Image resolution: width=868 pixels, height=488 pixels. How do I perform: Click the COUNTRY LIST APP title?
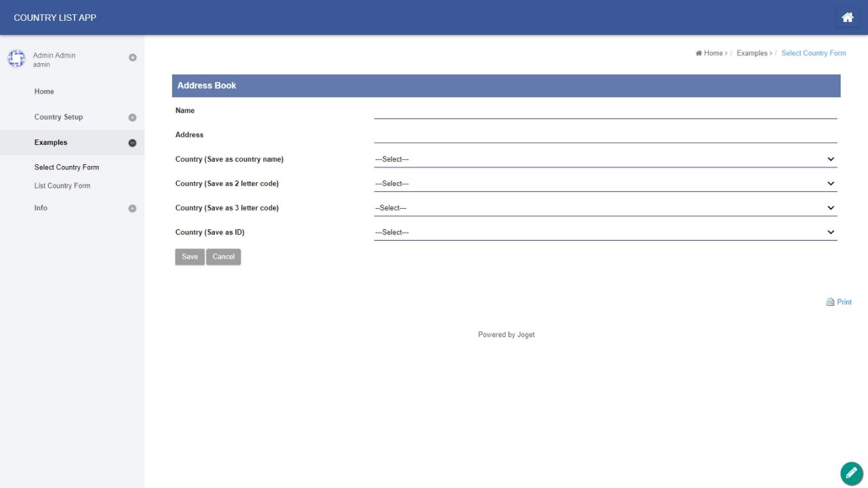point(55,18)
